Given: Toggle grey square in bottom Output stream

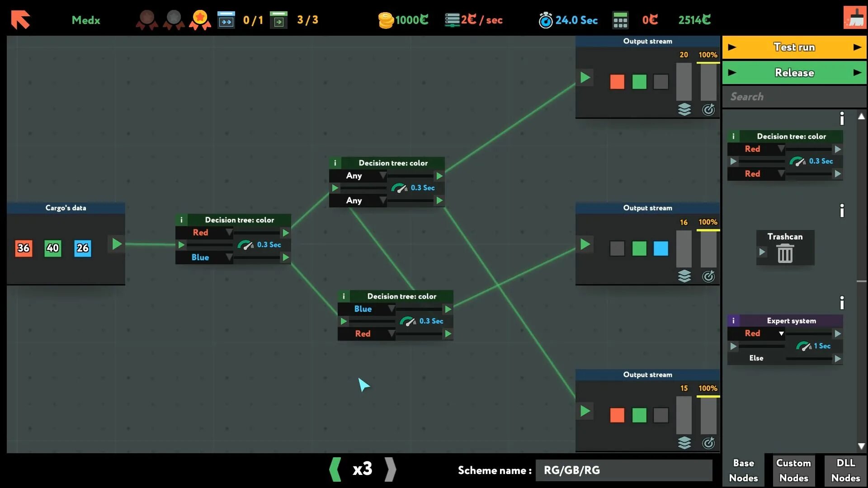Looking at the screenshot, I should coord(660,415).
